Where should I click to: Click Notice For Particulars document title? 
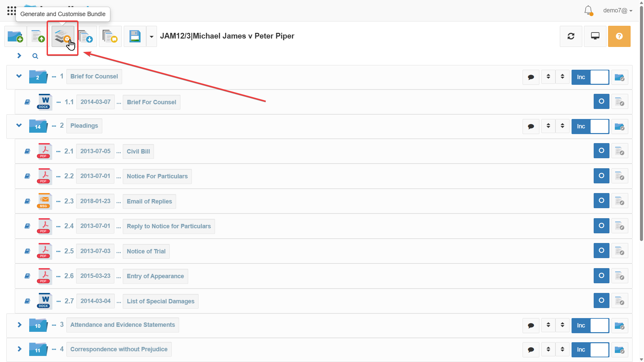click(x=157, y=176)
